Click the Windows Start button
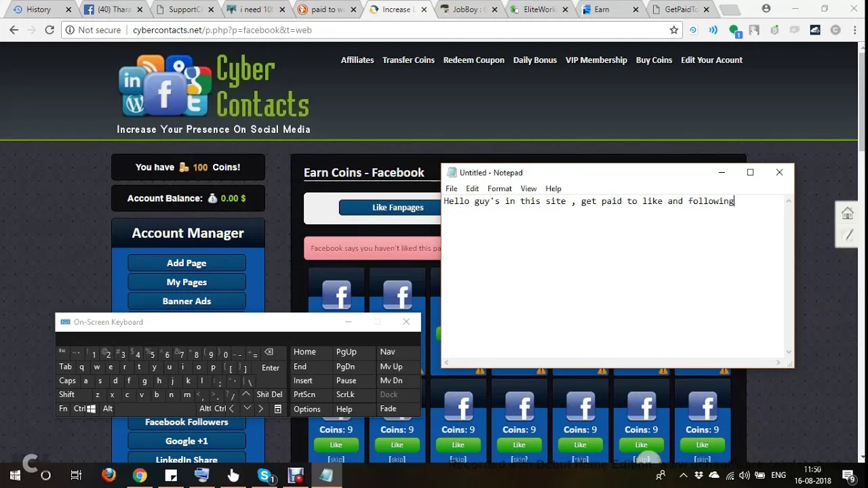Viewport: 868px width, 488px height. tap(15, 475)
